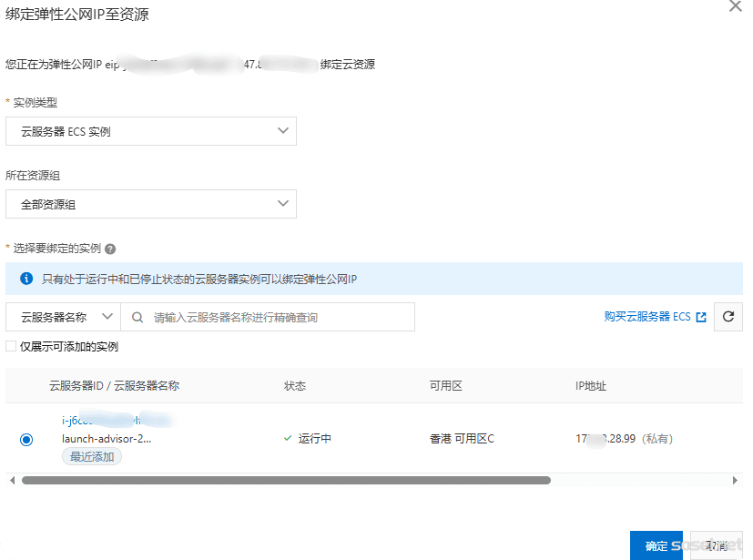This screenshot has width=753, height=560.
Task: Click the scrollbar left arrow
Action: click(12, 480)
